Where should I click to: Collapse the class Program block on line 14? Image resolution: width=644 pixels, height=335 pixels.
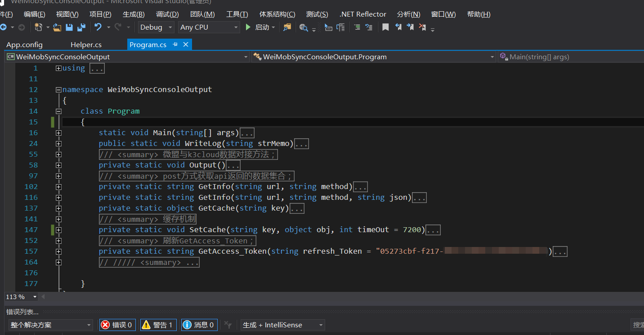[58, 111]
